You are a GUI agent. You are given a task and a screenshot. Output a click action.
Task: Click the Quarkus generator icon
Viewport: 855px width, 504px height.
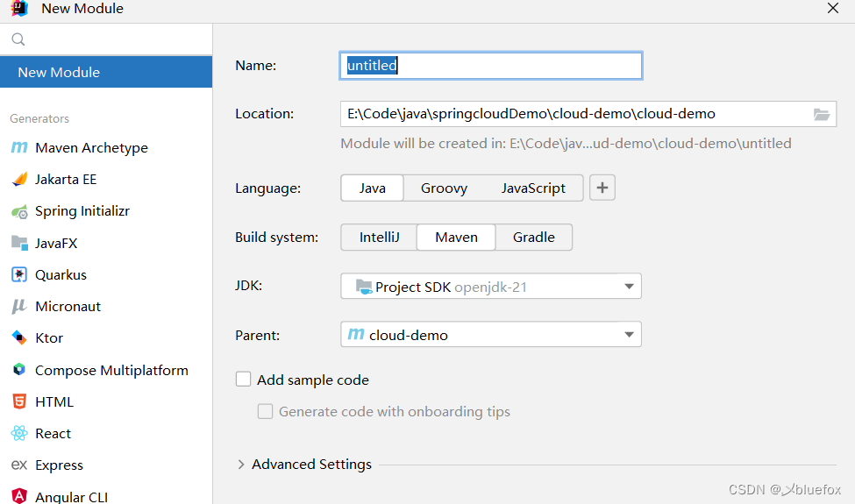coord(19,274)
